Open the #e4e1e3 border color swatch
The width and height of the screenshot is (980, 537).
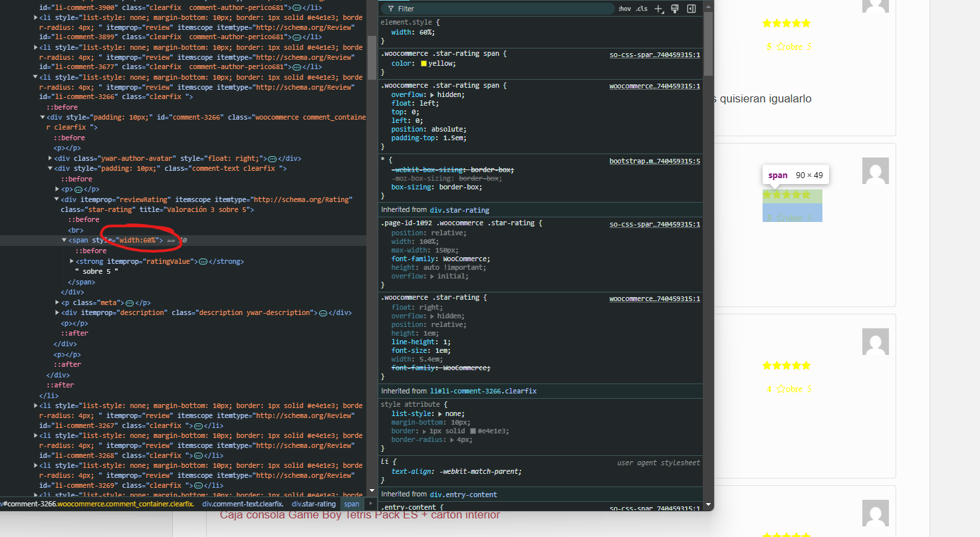[x=473, y=431]
